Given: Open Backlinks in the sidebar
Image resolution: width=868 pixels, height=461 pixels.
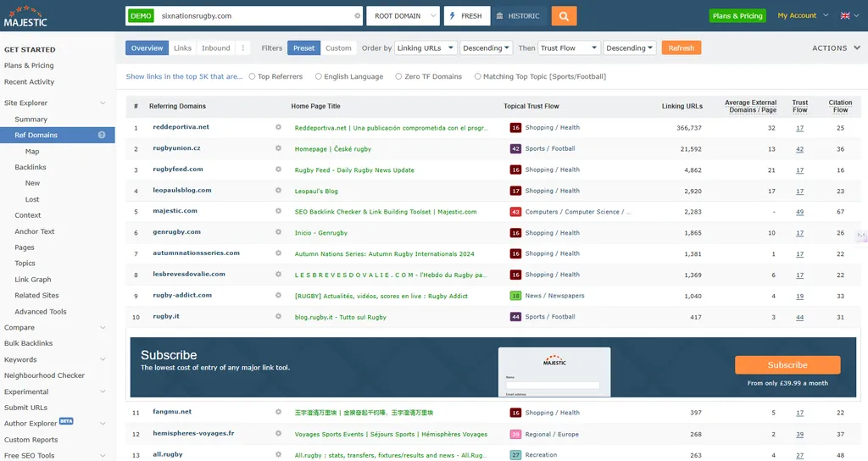Looking at the screenshot, I should tap(31, 167).
